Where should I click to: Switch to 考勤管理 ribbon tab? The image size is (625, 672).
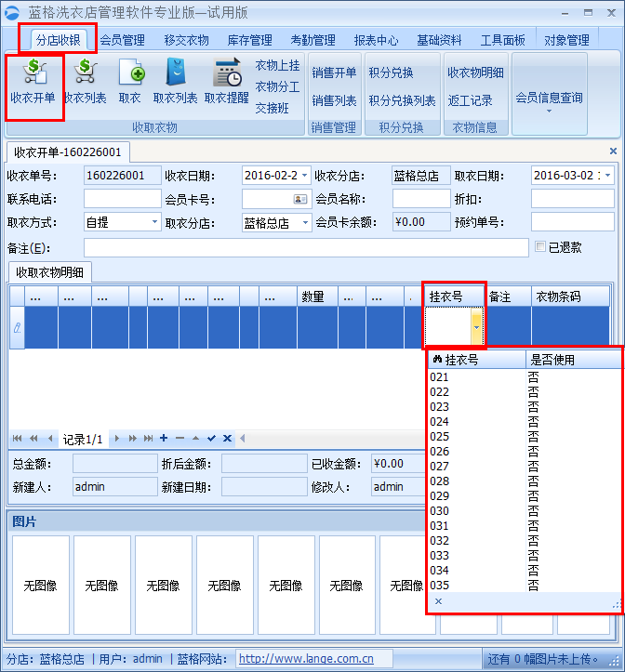tap(312, 40)
